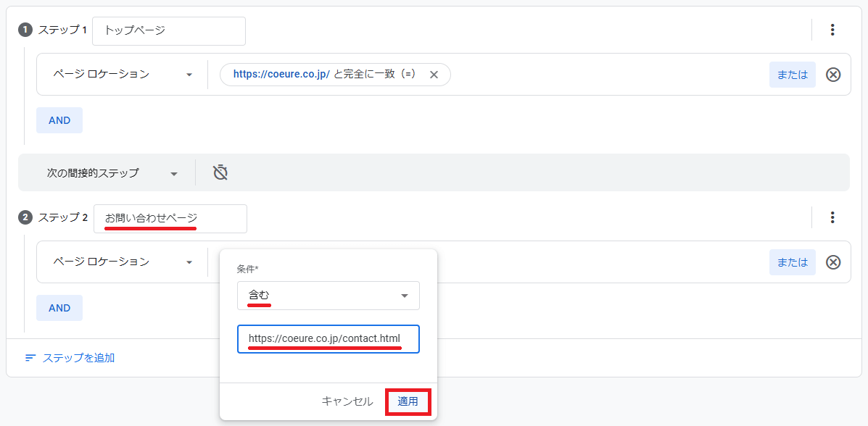Screen dimensions: 868x426
Task: Focus the Step 2 name field お問い合わせページ
Action: [170, 218]
